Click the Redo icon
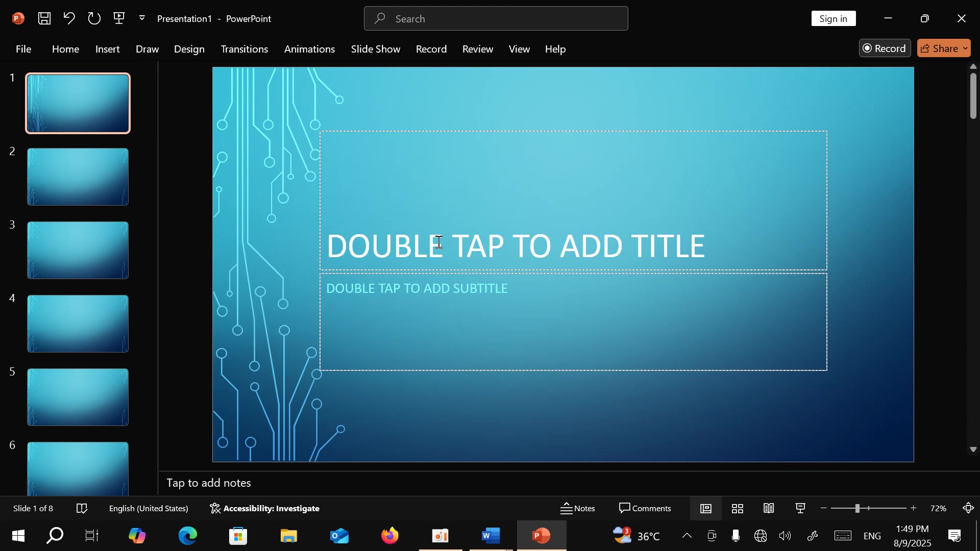This screenshot has height=551, width=980. click(94, 18)
